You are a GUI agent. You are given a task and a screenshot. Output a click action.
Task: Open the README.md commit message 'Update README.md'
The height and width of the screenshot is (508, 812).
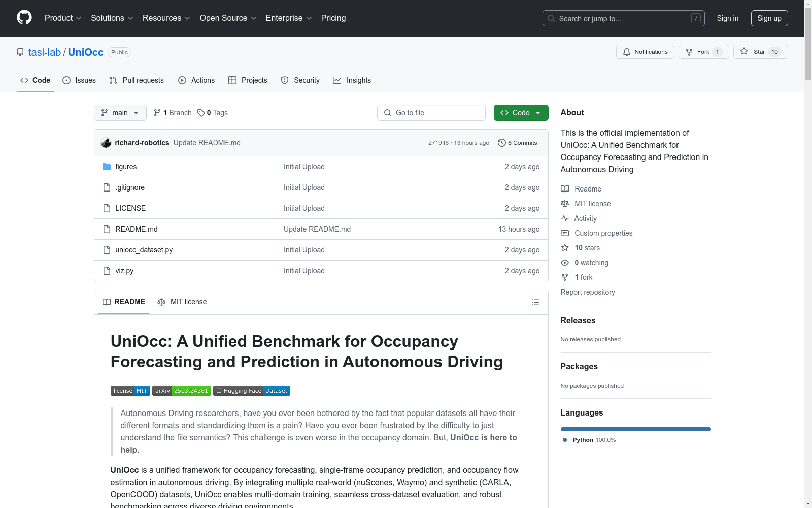(x=317, y=229)
